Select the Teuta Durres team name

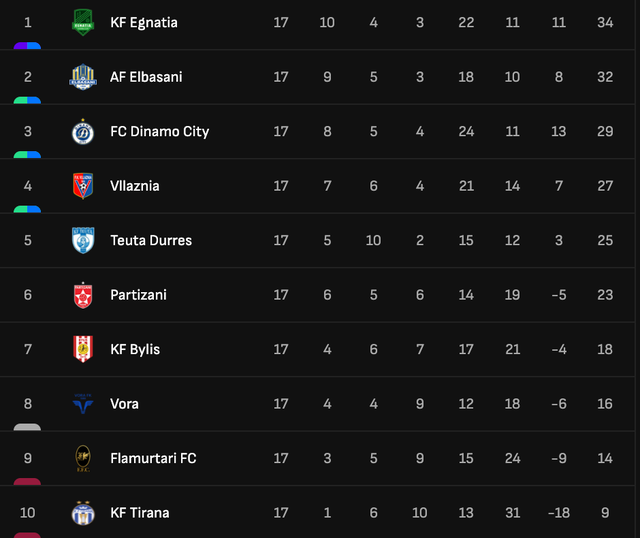151,240
